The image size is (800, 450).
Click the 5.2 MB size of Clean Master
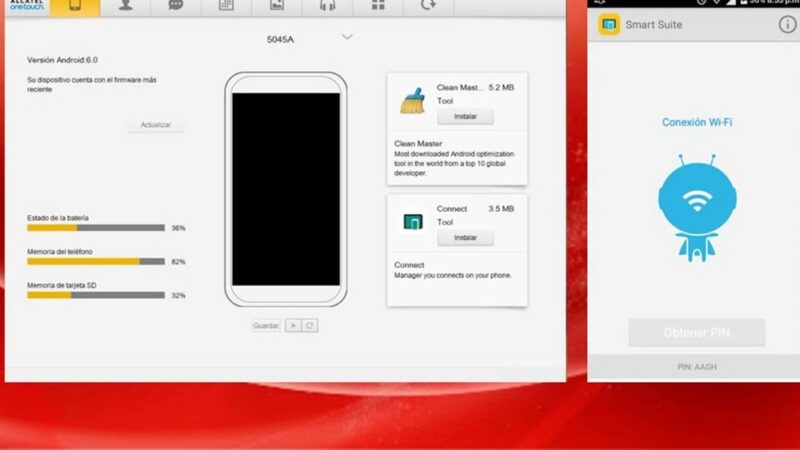[501, 88]
